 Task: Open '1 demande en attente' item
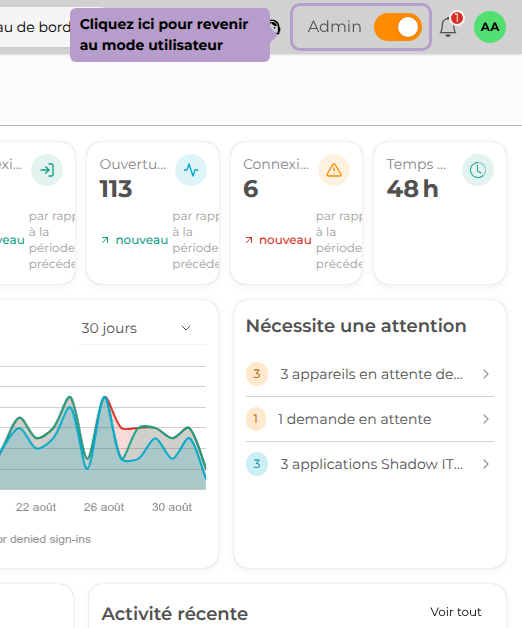click(370, 419)
